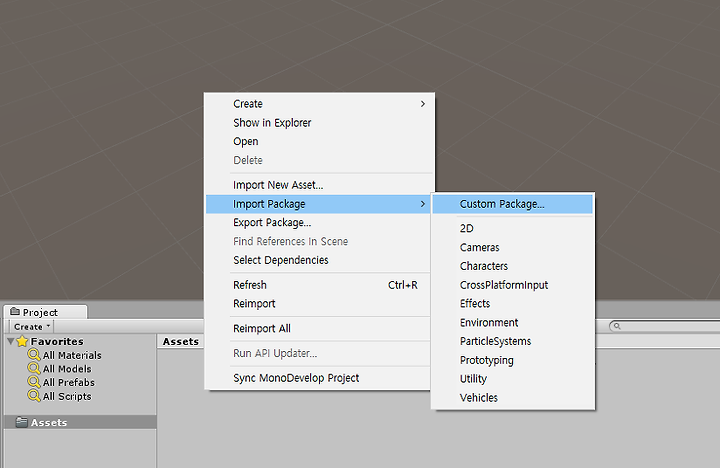
Task: Expand the Import Package submenu arrow
Action: pos(422,204)
